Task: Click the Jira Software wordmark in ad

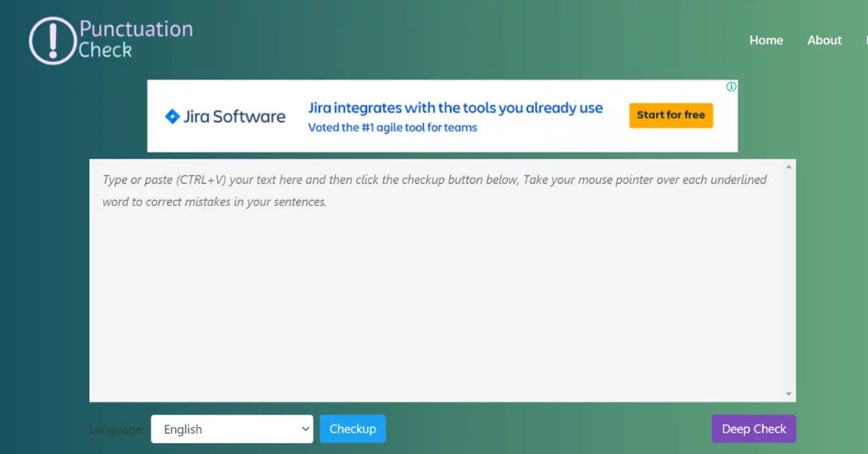Action: click(235, 117)
